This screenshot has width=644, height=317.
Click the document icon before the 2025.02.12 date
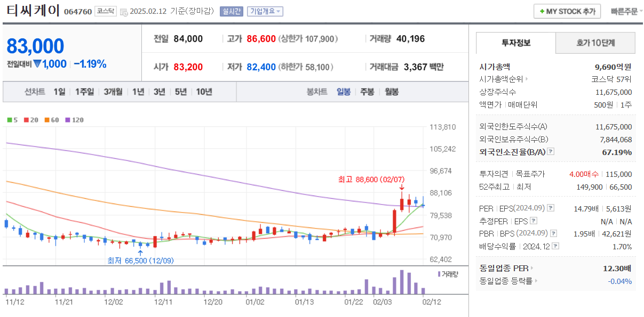[x=124, y=12]
